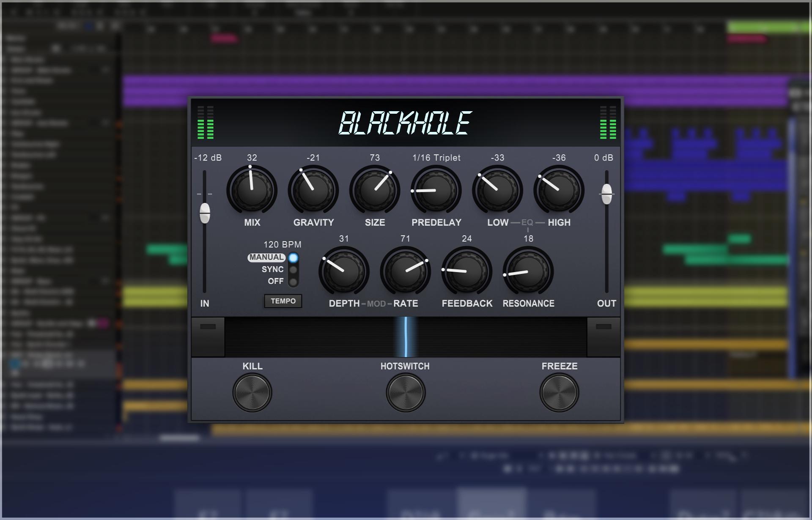Click the High EQ knob
This screenshot has width=812, height=520.
pos(559,190)
